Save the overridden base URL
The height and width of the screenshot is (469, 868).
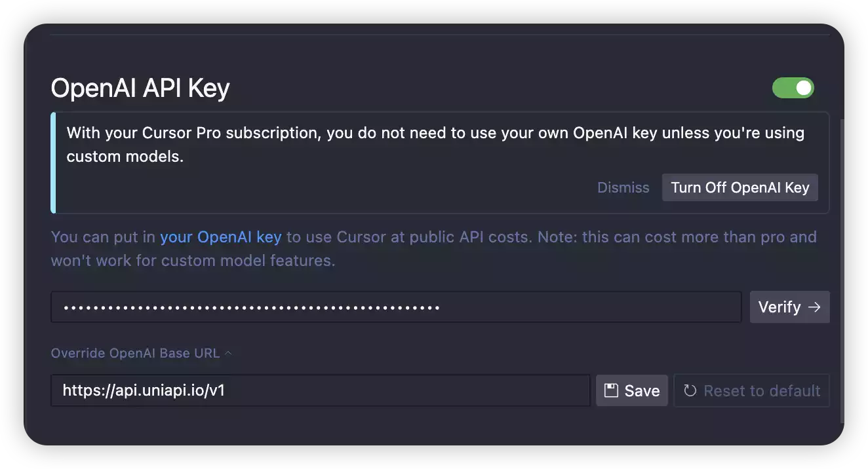click(632, 391)
